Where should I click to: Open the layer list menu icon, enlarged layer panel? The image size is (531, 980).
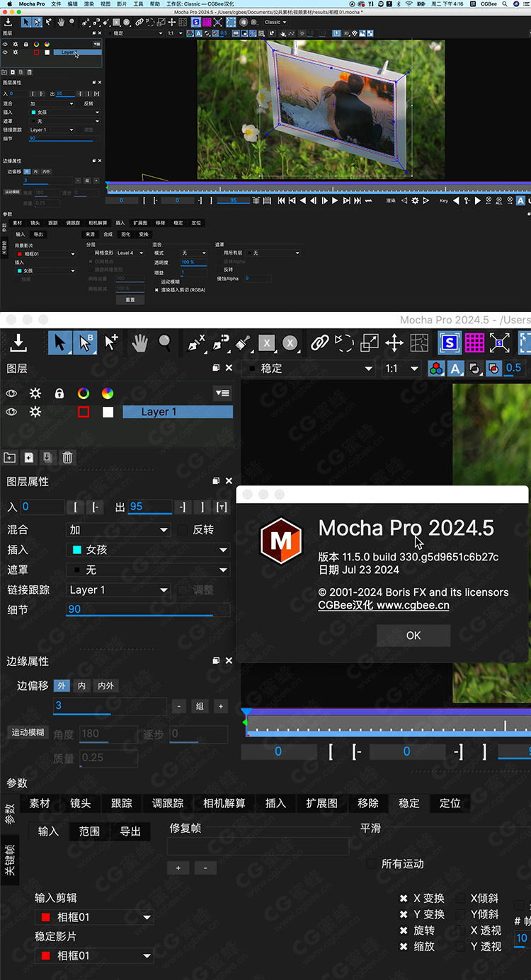(222, 393)
